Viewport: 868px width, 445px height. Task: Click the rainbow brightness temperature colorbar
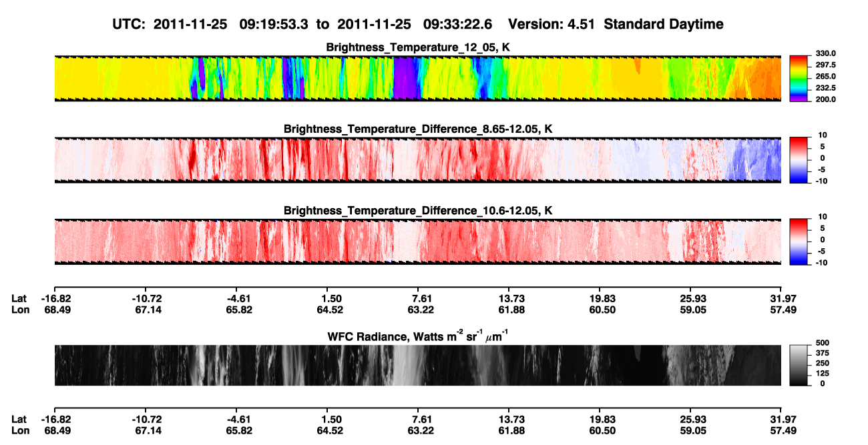tap(799, 78)
